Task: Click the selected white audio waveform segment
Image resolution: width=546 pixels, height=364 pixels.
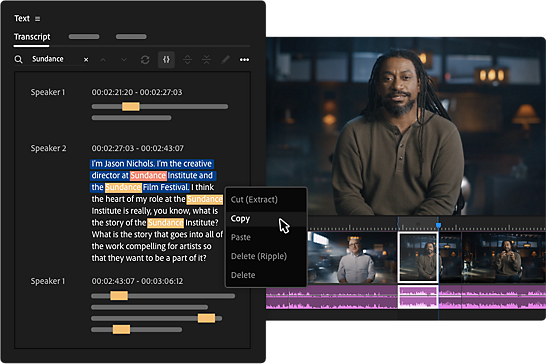Action: point(418,297)
